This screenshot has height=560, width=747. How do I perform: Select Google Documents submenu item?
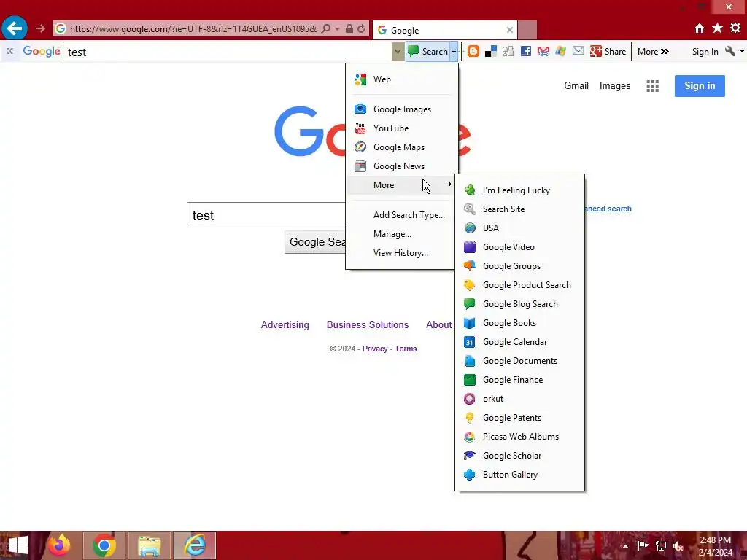click(x=519, y=361)
